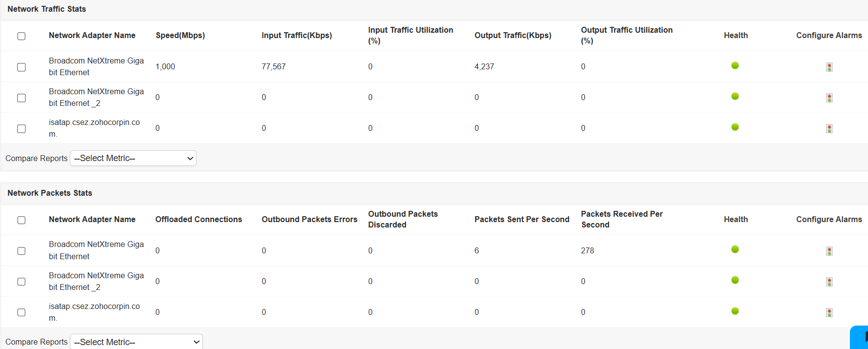
Task: Configure alarms for isatap adapter in Packets Stats
Action: [x=829, y=312]
